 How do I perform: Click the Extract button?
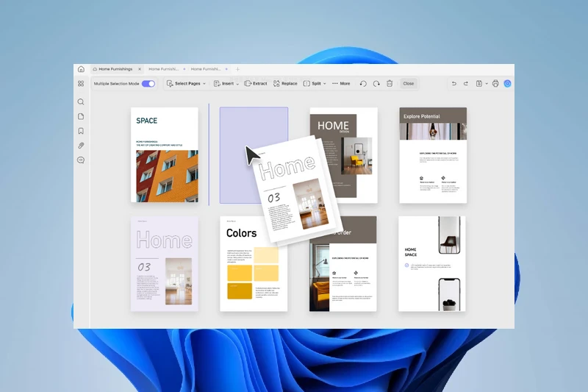(x=255, y=84)
